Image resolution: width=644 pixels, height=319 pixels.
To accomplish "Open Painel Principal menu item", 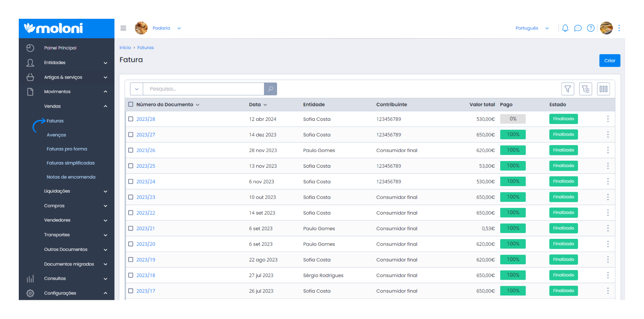I will coord(60,48).
